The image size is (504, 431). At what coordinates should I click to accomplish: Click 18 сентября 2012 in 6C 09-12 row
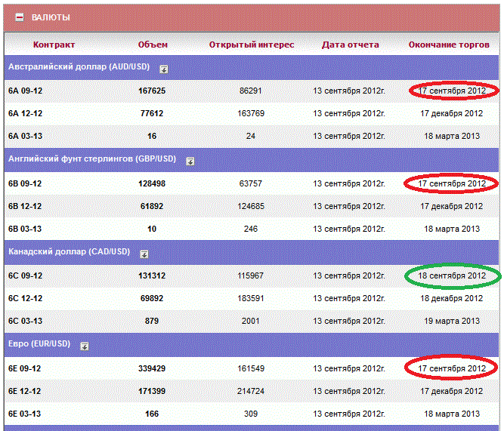coord(452,276)
